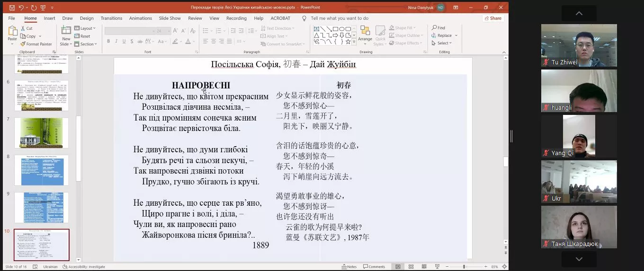Switch to the Slide Show tab
The height and width of the screenshot is (271, 644).
pyautogui.click(x=170, y=18)
